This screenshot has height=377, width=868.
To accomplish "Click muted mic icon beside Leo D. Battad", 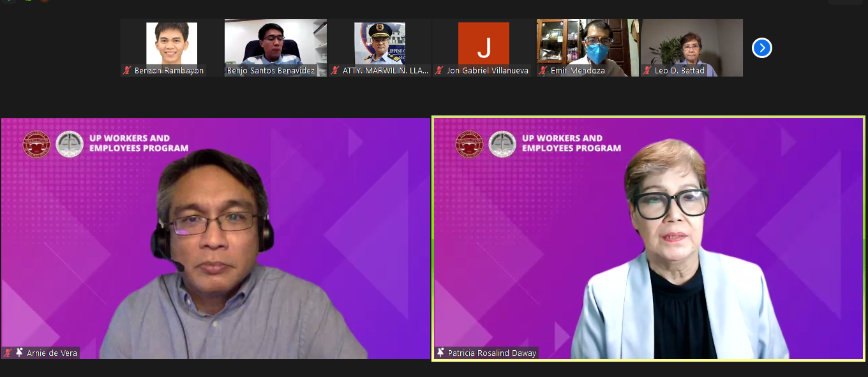I will pos(647,71).
